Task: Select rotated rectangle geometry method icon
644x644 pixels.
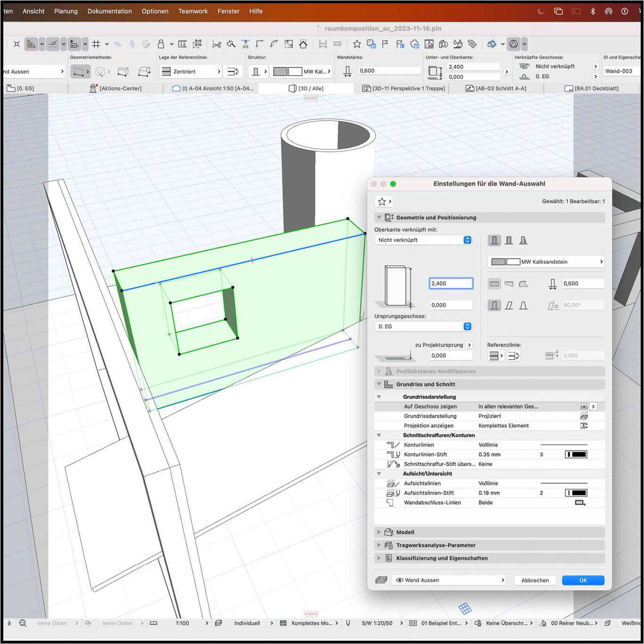Action: coord(144,72)
